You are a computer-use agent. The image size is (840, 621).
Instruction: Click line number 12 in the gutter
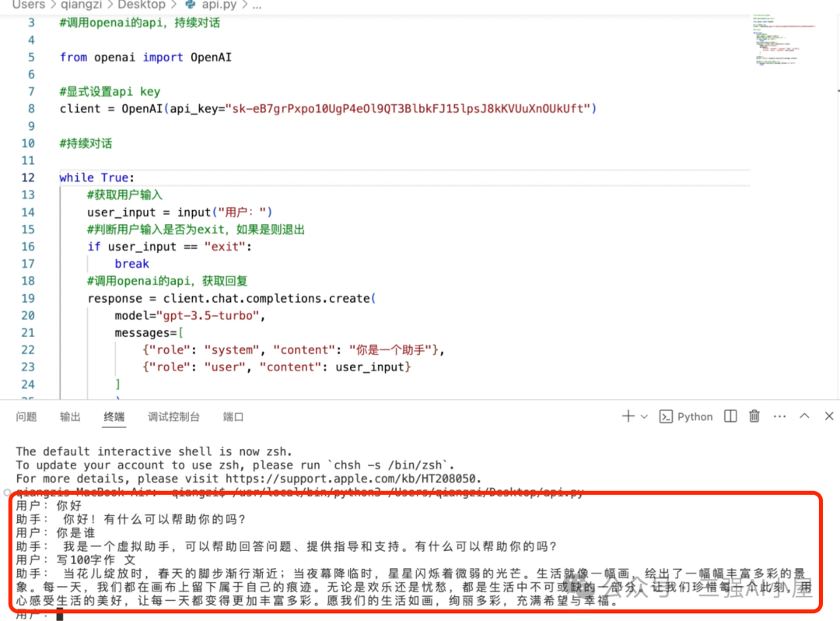click(28, 177)
